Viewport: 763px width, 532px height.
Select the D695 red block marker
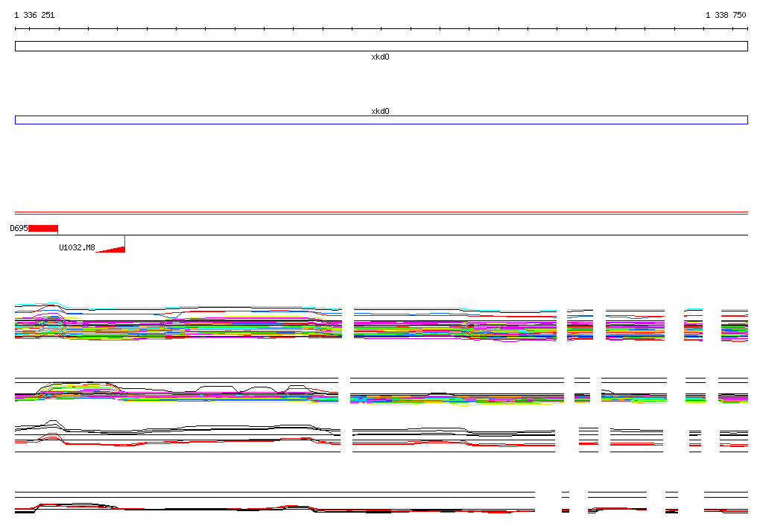tap(43, 229)
